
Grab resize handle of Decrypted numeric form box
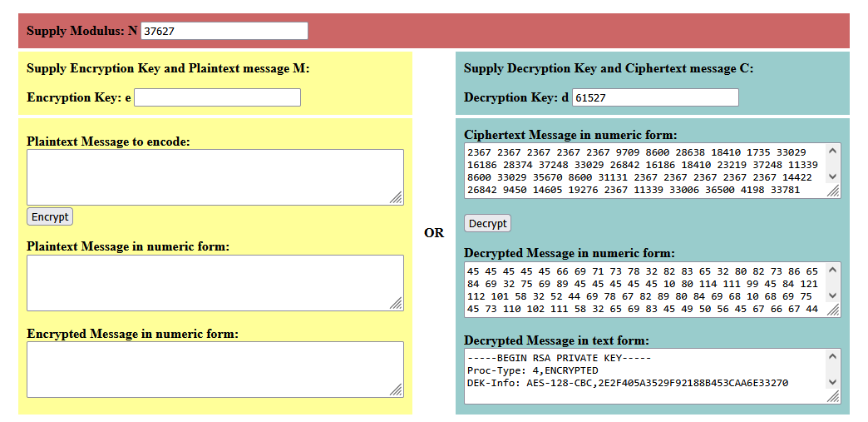pos(834,310)
